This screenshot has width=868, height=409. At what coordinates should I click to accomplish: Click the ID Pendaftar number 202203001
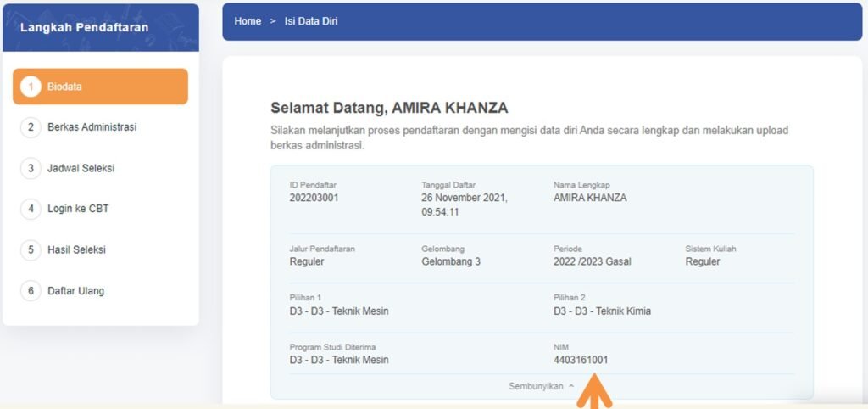point(314,198)
